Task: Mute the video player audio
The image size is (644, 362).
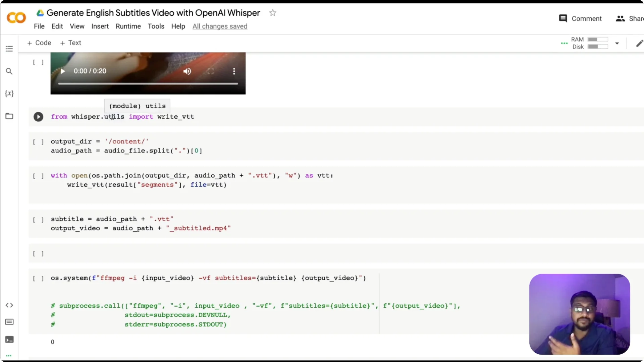Action: [x=187, y=71]
